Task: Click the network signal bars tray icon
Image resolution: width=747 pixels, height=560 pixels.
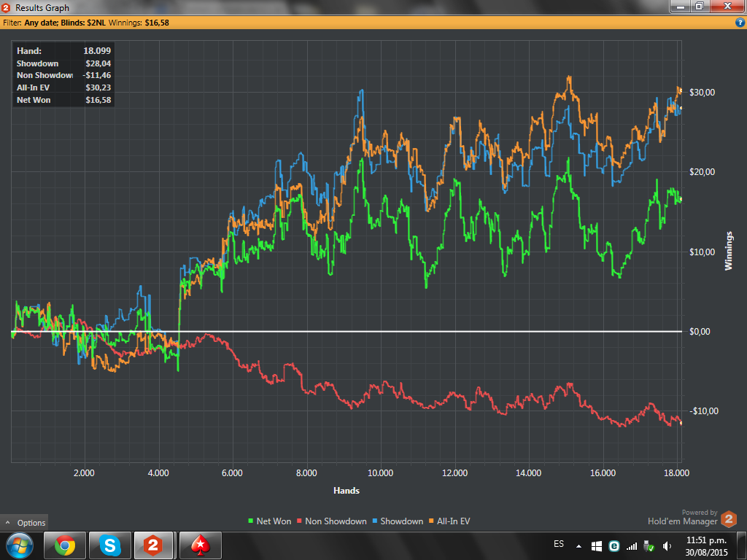Action: [x=632, y=546]
